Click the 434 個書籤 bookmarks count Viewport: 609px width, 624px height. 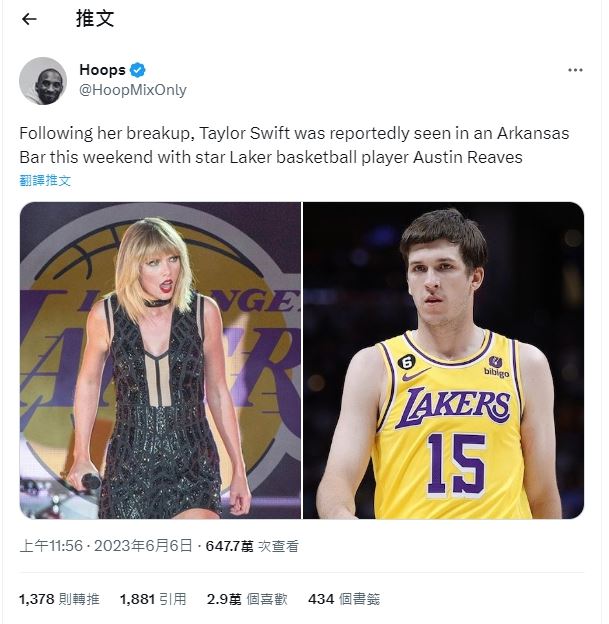click(343, 599)
